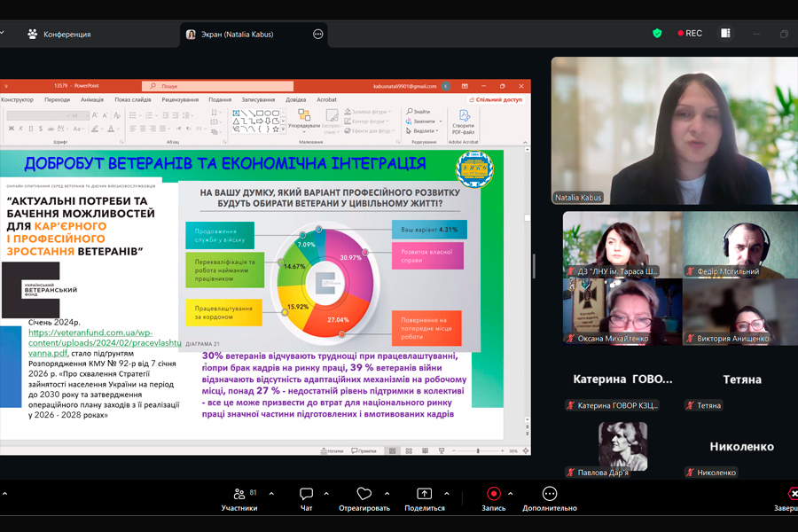
Task: Click the Share screen (Поделиться) button
Action: (x=425, y=499)
